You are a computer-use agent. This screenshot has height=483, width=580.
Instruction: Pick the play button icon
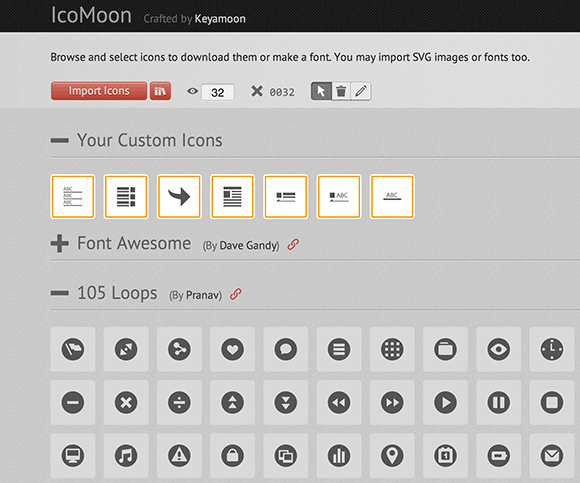445,402
